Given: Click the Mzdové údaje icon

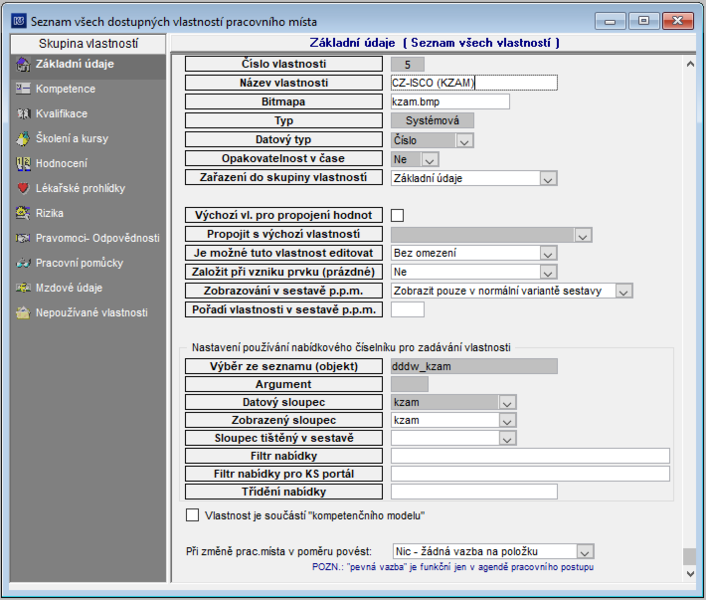Looking at the screenshot, I should pyautogui.click(x=23, y=288).
